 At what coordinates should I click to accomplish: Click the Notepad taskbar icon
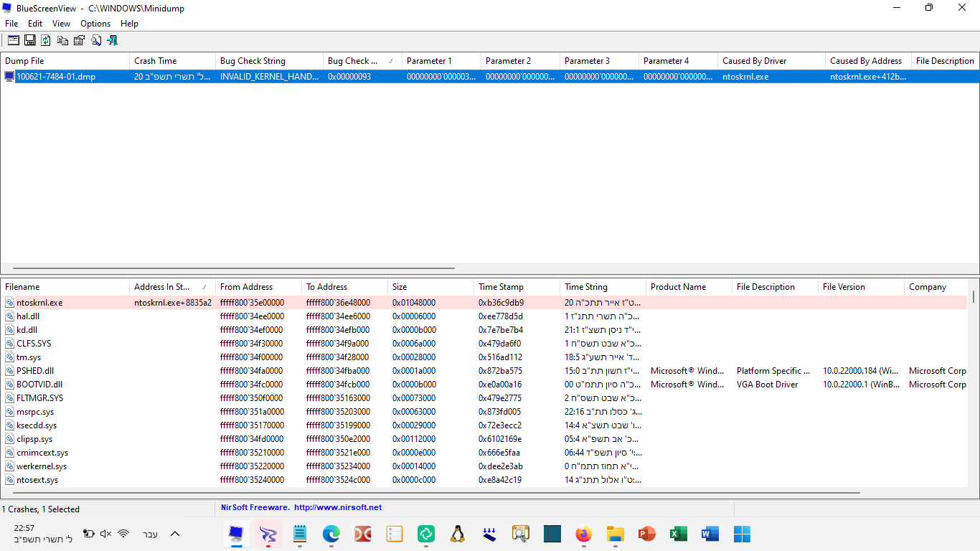click(x=299, y=534)
